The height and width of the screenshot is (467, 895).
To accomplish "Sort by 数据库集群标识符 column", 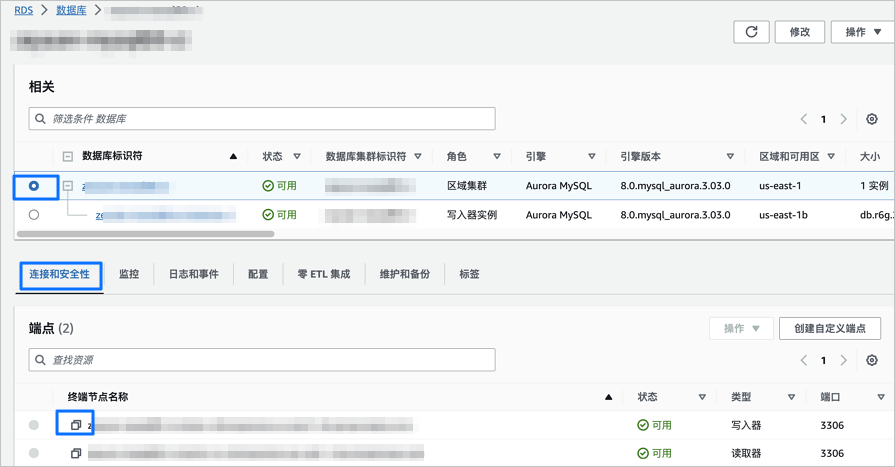I will tap(418, 156).
